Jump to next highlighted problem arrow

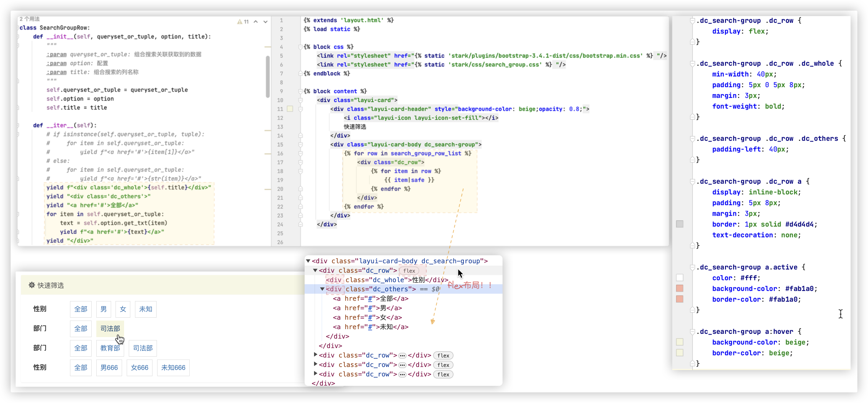tap(266, 22)
